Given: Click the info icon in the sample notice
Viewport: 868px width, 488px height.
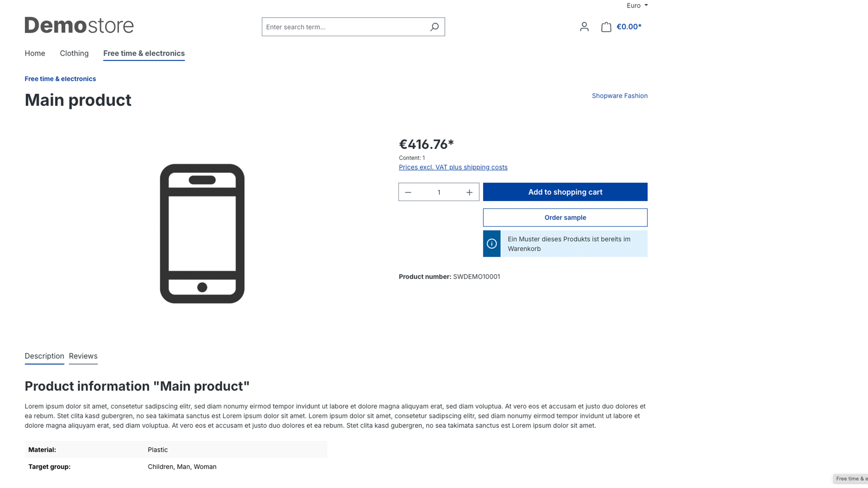Looking at the screenshot, I should 491,244.
